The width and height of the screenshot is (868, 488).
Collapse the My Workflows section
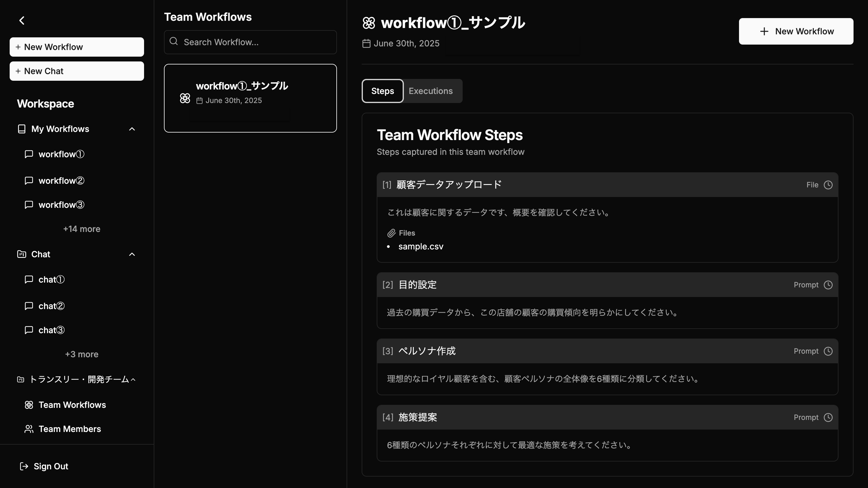pos(132,129)
